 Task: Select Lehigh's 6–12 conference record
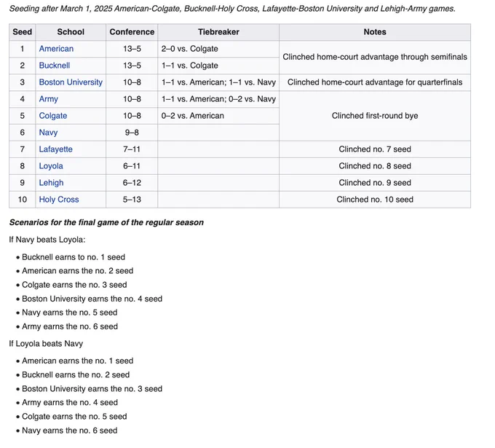(132, 183)
